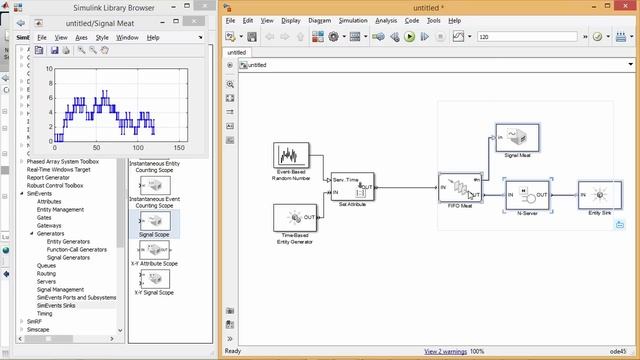This screenshot has width=640, height=360.
Task: Click the Model Advisor checkmark icon
Action: tap(597, 37)
